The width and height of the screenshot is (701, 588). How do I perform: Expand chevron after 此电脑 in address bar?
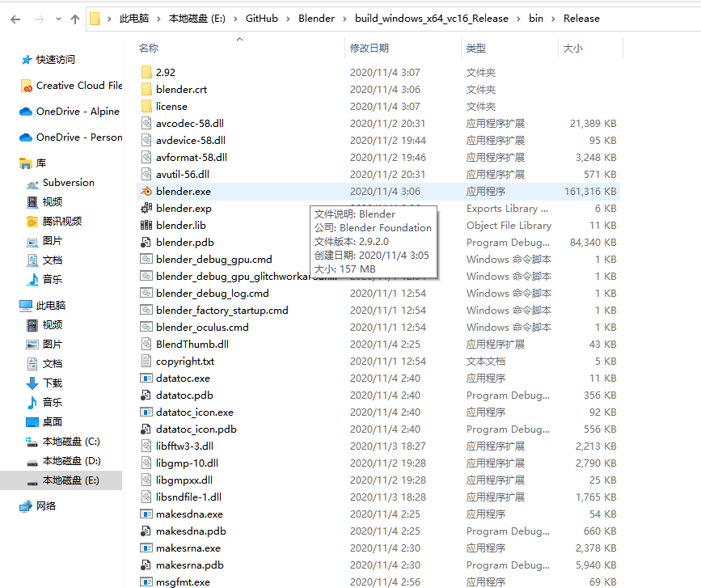[x=158, y=19]
